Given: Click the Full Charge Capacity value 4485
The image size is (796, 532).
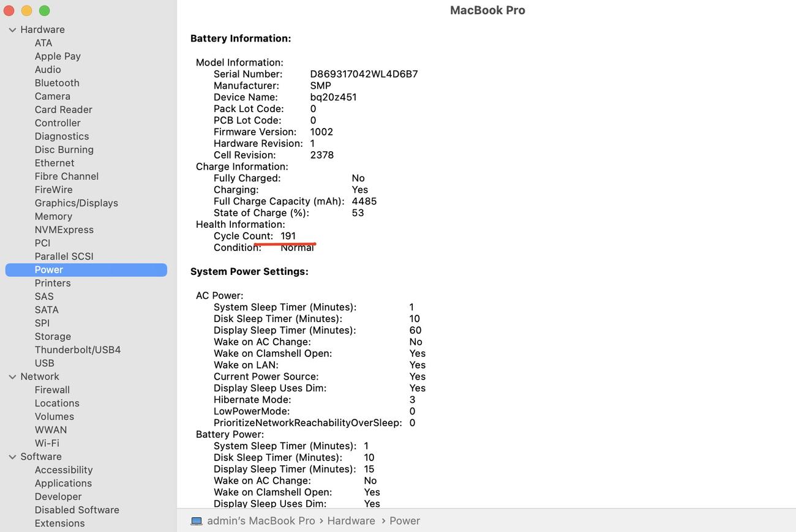Looking at the screenshot, I should [x=364, y=201].
